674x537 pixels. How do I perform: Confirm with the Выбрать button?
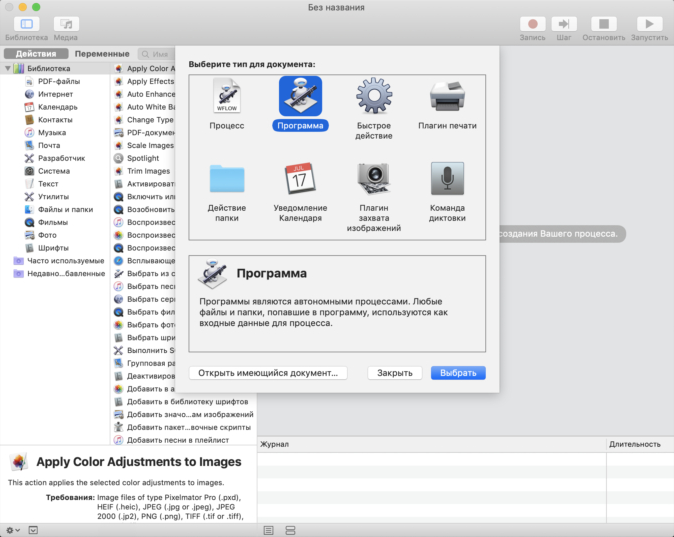(458, 373)
